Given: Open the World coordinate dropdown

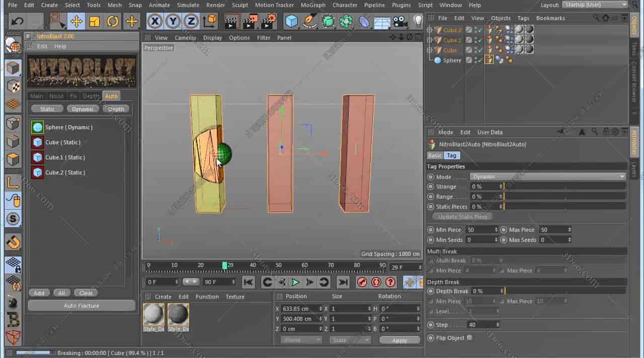Looking at the screenshot, I should coord(301,339).
